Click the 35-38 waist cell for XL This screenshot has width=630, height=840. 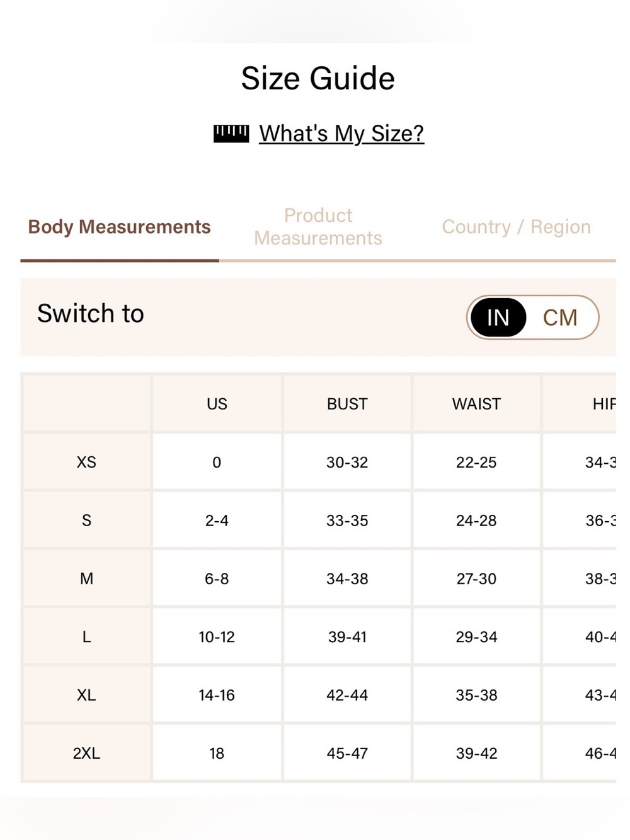tap(476, 695)
